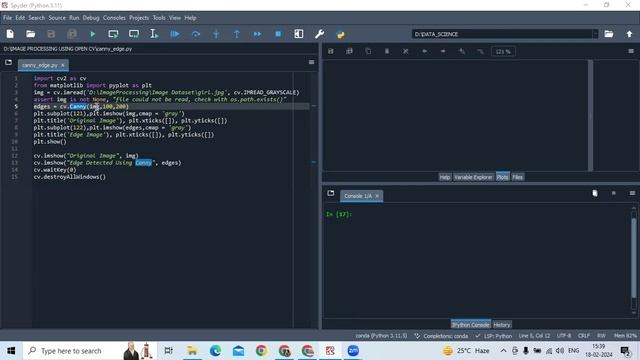Image resolution: width=640 pixels, height=360 pixels.
Task: Zoom out on the plot
Action: point(481,51)
